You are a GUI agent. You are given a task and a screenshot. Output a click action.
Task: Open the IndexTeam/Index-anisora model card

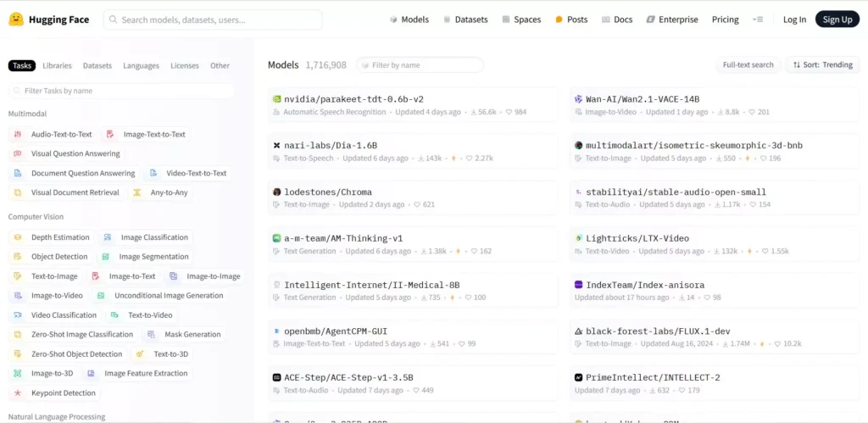[x=715, y=291]
